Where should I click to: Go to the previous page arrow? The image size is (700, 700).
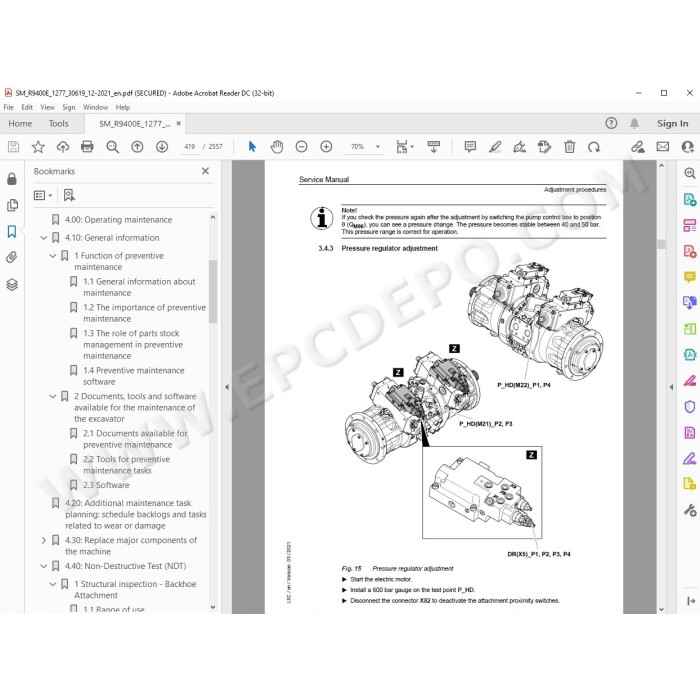pyautogui.click(x=137, y=147)
